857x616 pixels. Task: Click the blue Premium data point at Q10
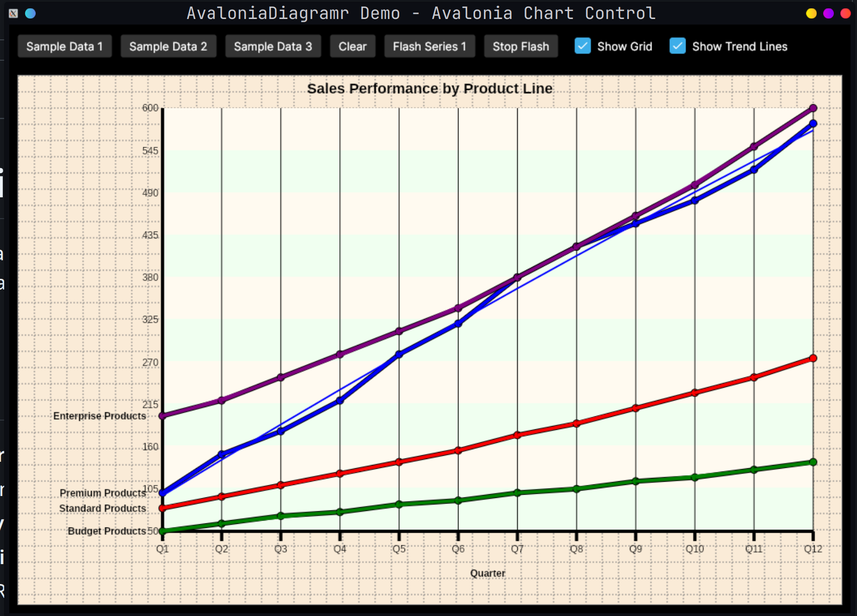pyautogui.click(x=695, y=201)
